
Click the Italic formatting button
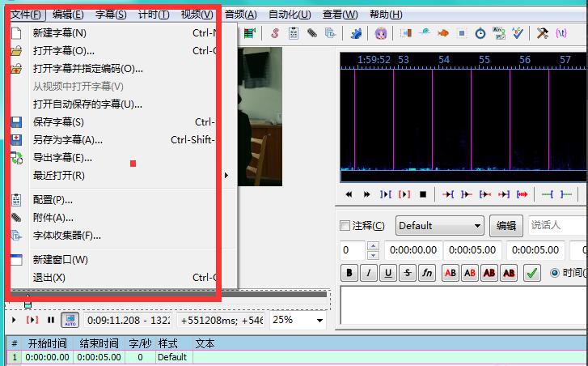pos(369,273)
